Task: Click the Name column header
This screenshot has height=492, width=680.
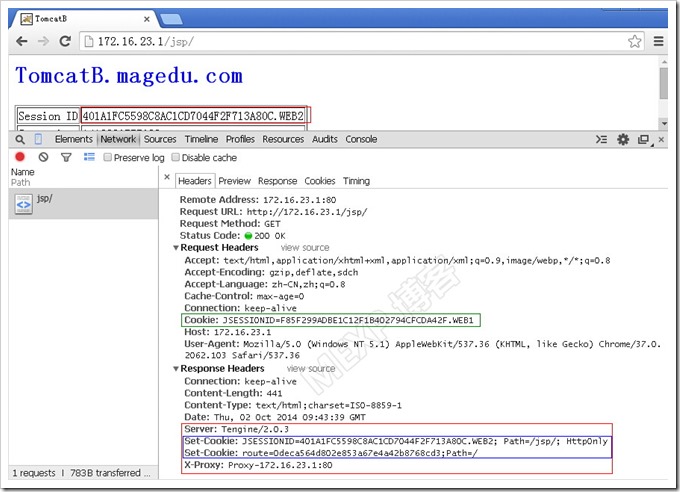Action: click(x=23, y=172)
